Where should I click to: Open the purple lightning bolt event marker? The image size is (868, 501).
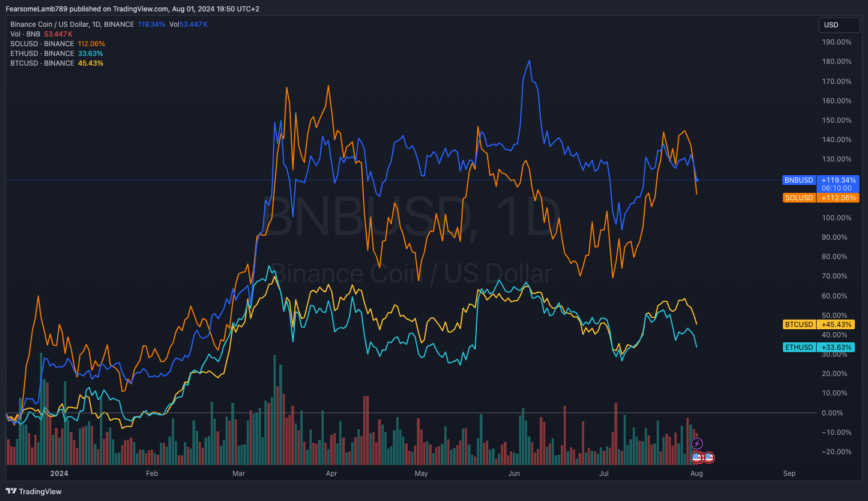(697, 444)
